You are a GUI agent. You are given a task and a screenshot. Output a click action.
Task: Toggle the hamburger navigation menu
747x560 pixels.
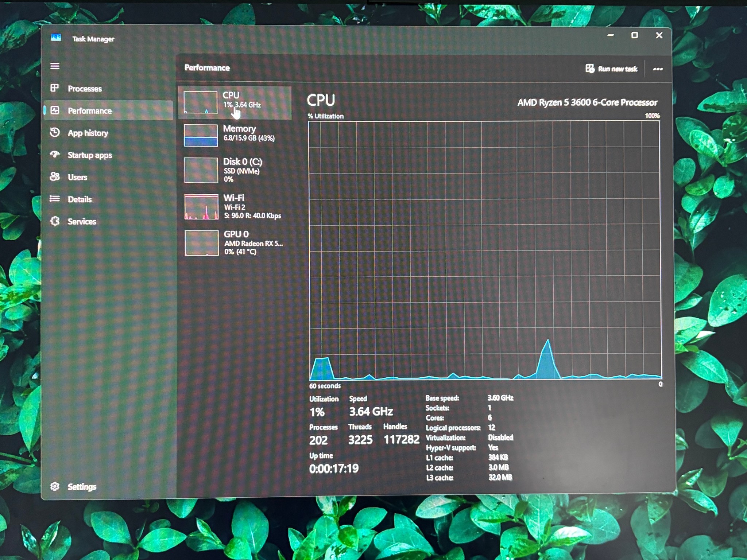[55, 66]
